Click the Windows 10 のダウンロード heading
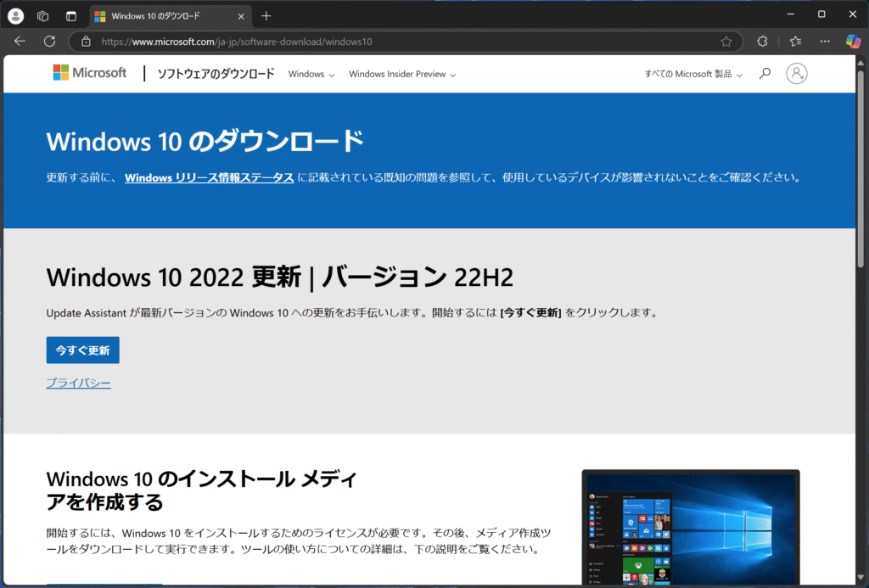869x588 pixels. pyautogui.click(x=205, y=142)
